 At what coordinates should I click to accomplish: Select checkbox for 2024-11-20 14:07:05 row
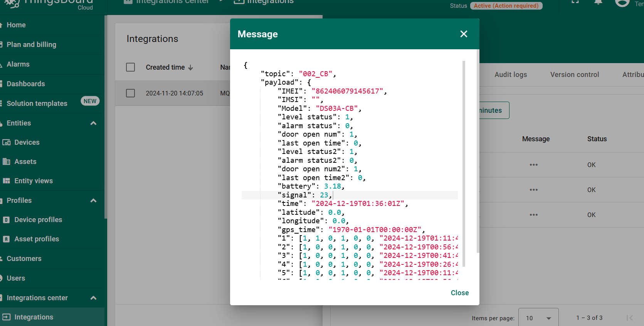tap(131, 93)
